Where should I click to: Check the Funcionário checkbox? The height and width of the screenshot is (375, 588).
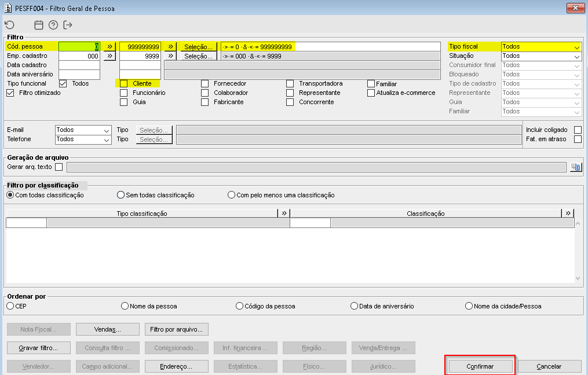(x=124, y=93)
